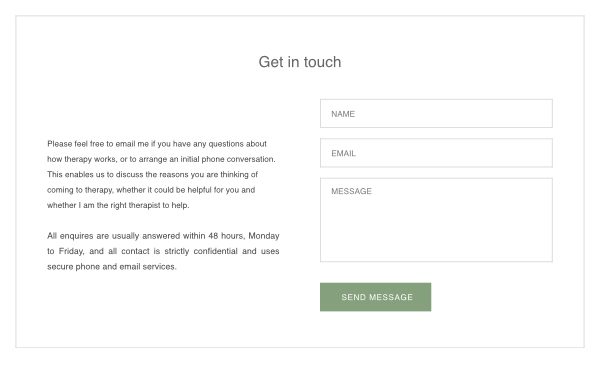Click the line mentioning "48 hours, Monday"
The height and width of the screenshot is (379, 600).
click(x=163, y=236)
